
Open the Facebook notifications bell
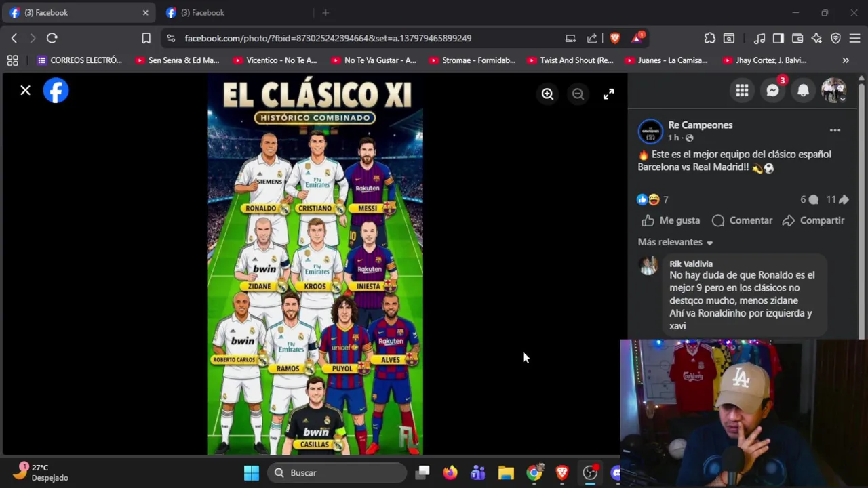coord(803,90)
